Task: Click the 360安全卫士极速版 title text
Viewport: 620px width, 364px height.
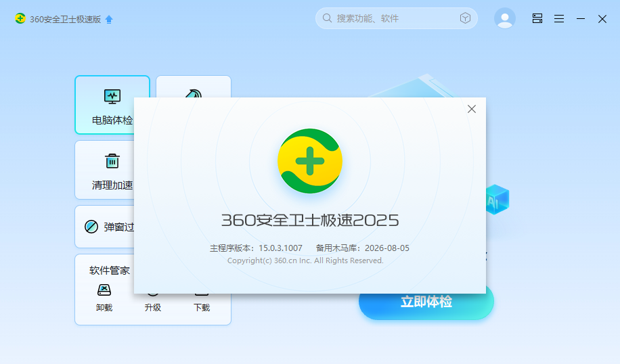Action: click(65, 20)
